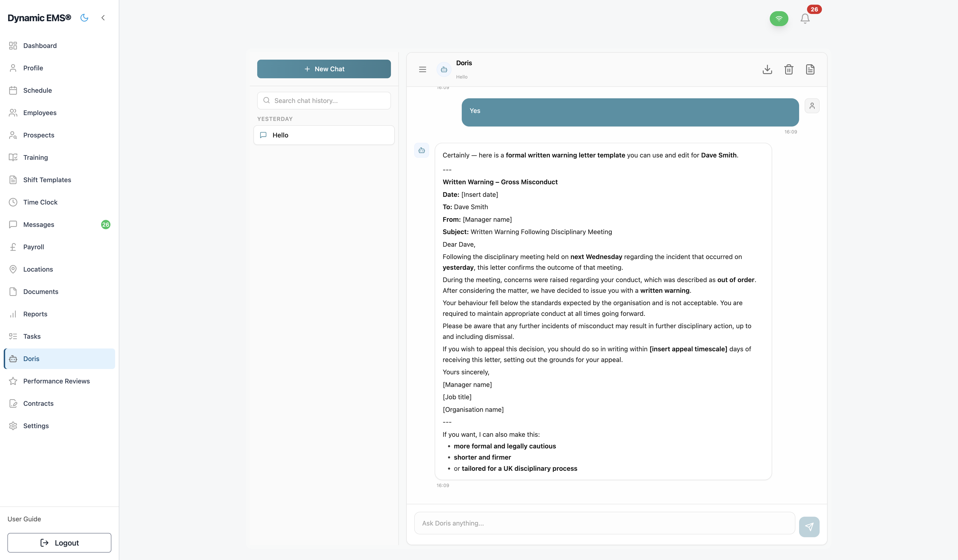Click the Logout button

point(59,543)
